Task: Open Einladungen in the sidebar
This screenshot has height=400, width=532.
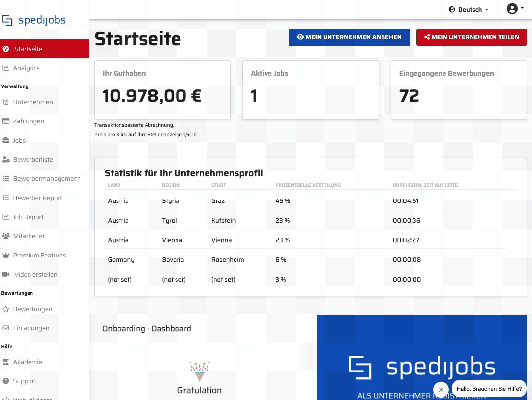Action: 31,328
